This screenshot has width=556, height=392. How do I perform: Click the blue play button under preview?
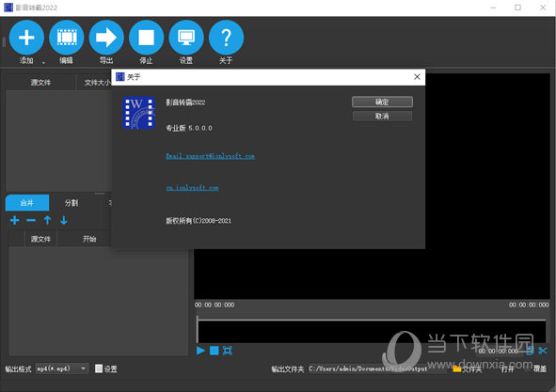(x=200, y=351)
